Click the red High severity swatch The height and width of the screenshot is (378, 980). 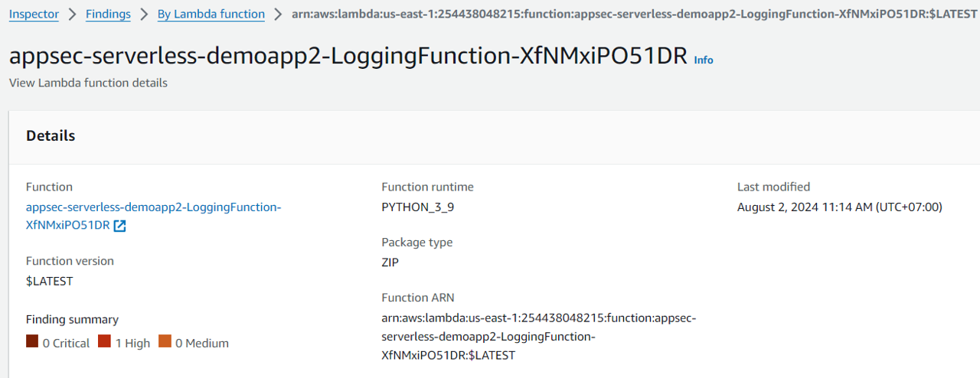(104, 341)
